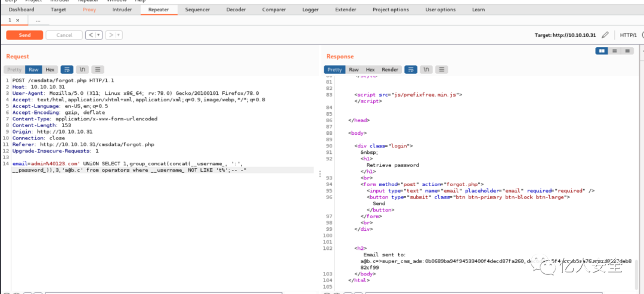Switch Request view to Hex
Screen dimensions: 644x294
click(x=50, y=70)
